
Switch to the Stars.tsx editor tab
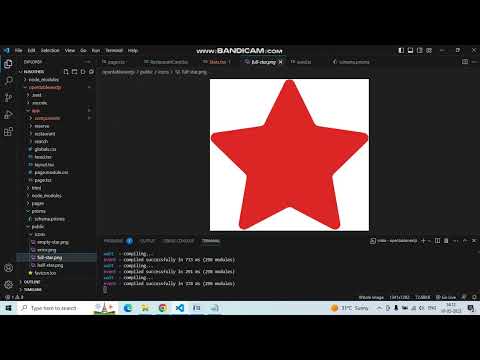click(217, 62)
